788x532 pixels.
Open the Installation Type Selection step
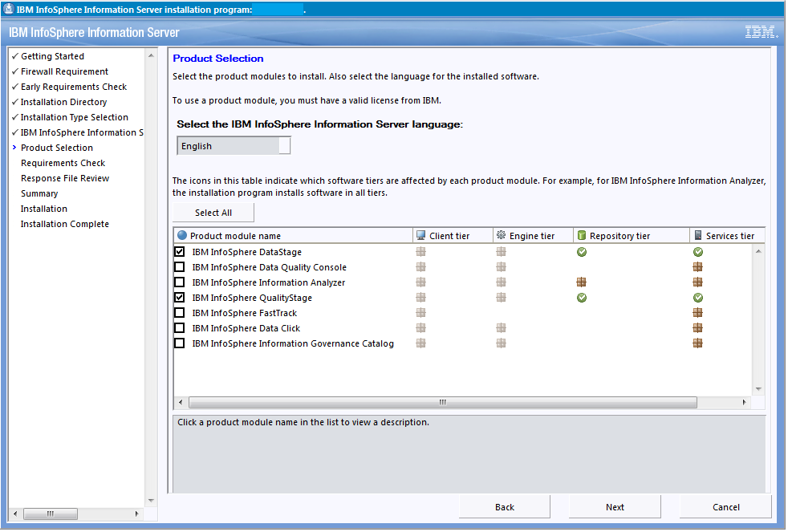coord(75,117)
